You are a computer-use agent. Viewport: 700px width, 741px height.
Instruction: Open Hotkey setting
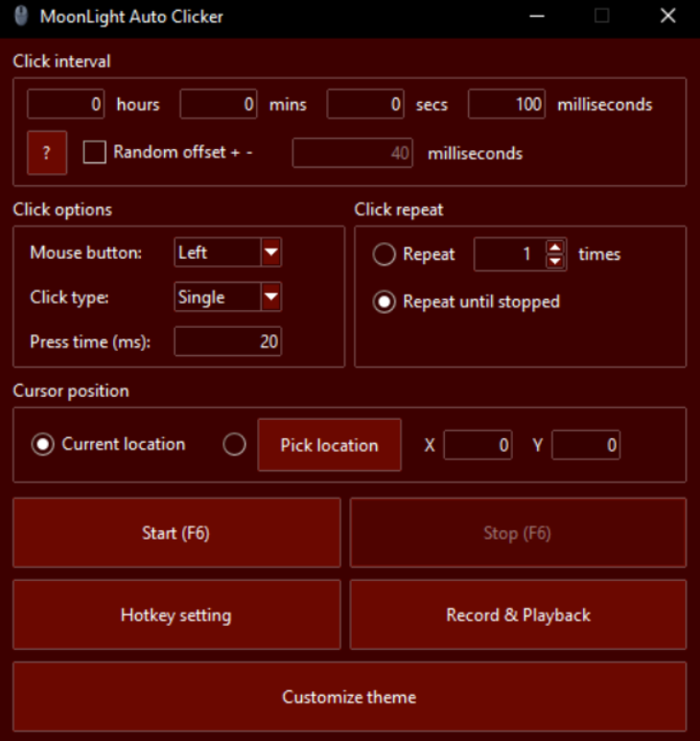point(177,615)
